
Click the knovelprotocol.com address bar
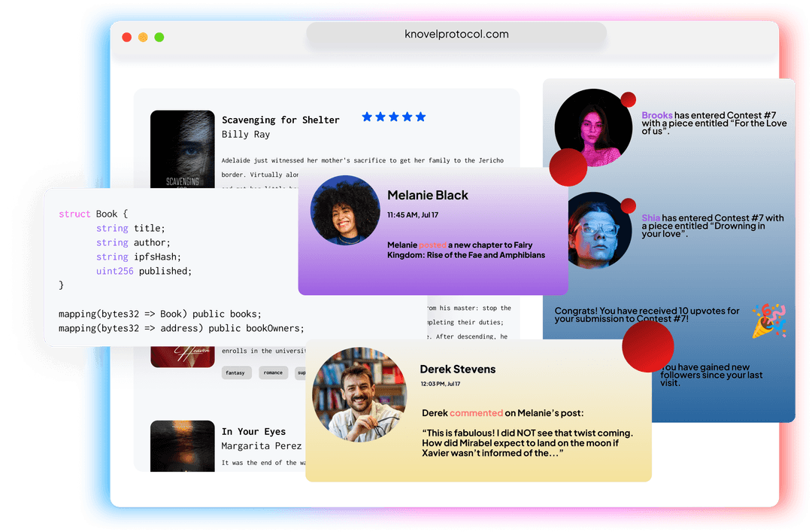(x=456, y=35)
